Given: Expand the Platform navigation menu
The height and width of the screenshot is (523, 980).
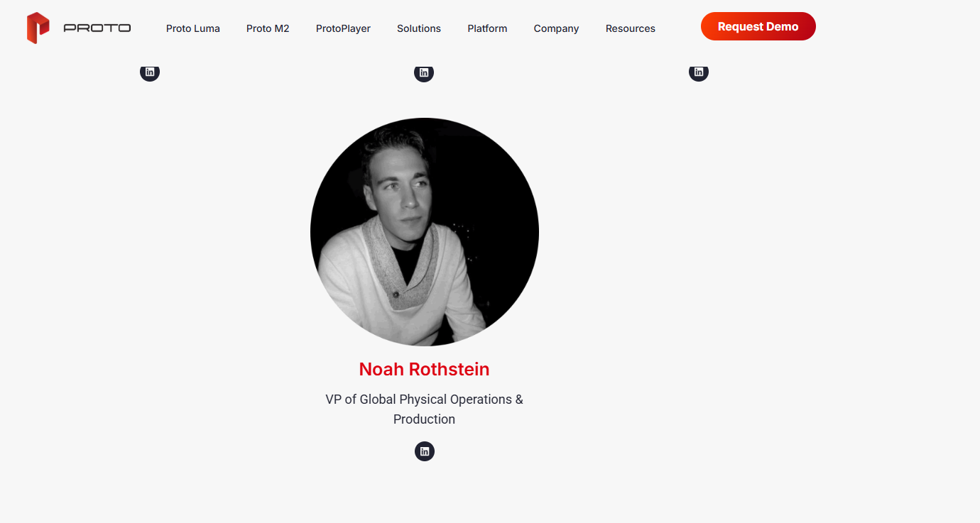Looking at the screenshot, I should (487, 28).
